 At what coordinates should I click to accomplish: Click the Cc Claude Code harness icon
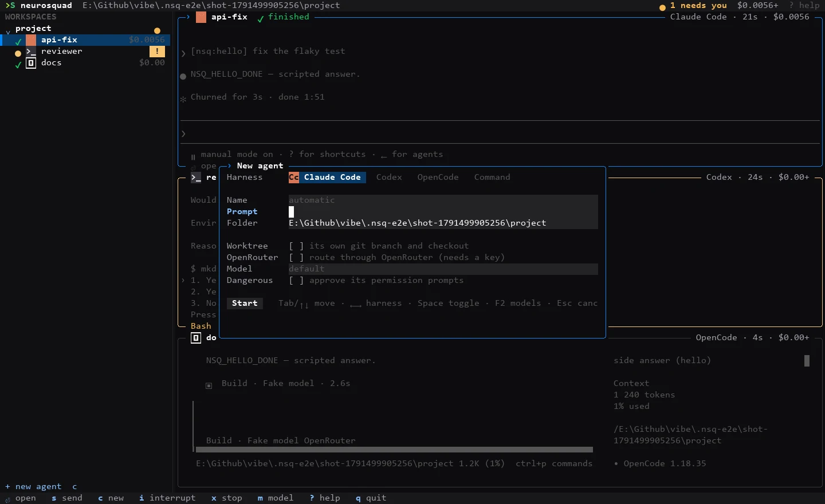click(x=294, y=178)
